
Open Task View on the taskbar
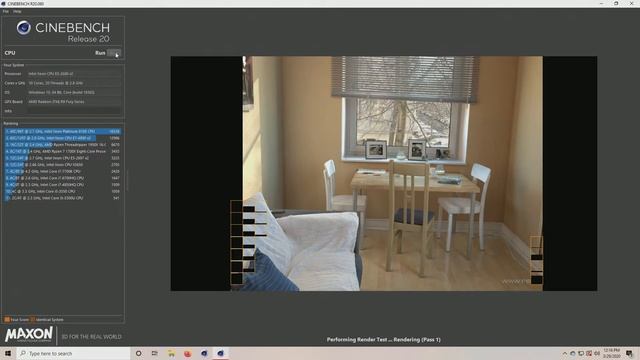pos(155,353)
